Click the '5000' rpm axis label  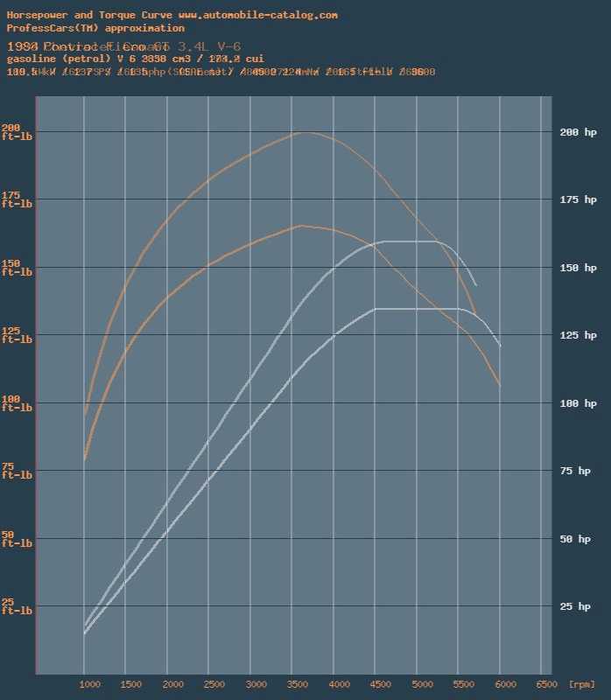(423, 684)
